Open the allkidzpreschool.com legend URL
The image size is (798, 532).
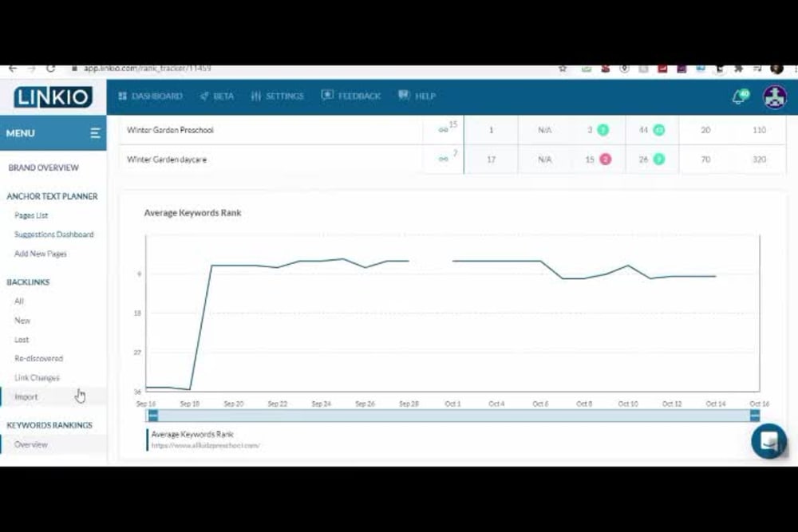[x=206, y=446]
